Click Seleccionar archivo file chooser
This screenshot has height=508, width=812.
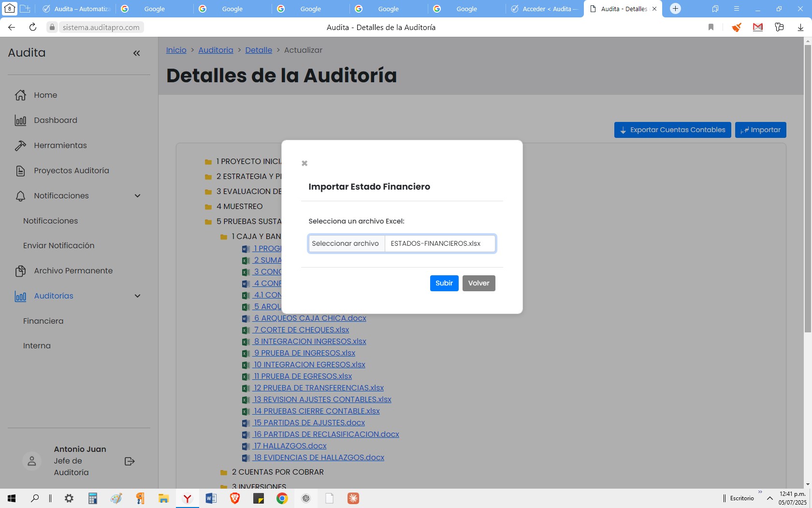point(346,244)
